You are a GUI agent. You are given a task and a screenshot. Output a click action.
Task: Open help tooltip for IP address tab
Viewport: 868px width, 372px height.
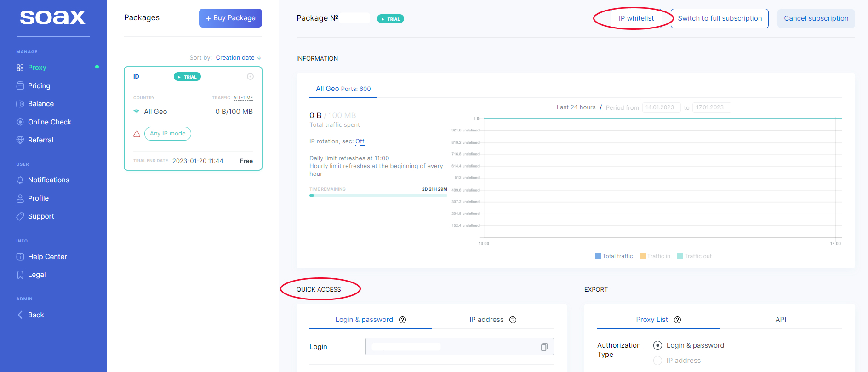pyautogui.click(x=513, y=320)
